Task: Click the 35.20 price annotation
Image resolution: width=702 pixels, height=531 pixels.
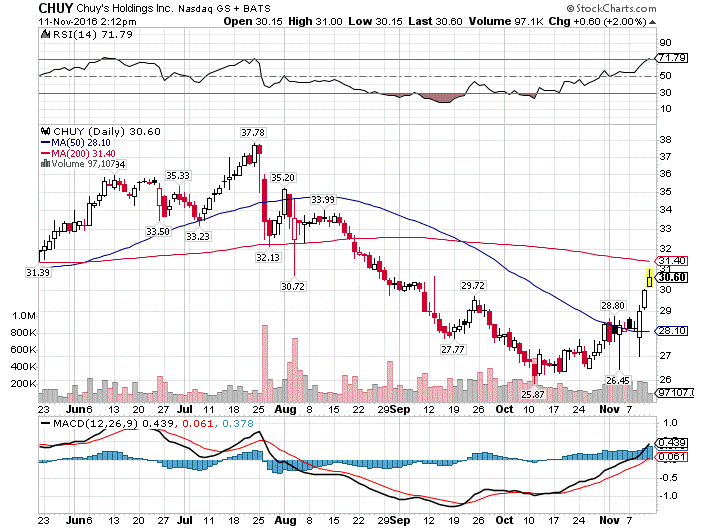Action: coord(283,178)
